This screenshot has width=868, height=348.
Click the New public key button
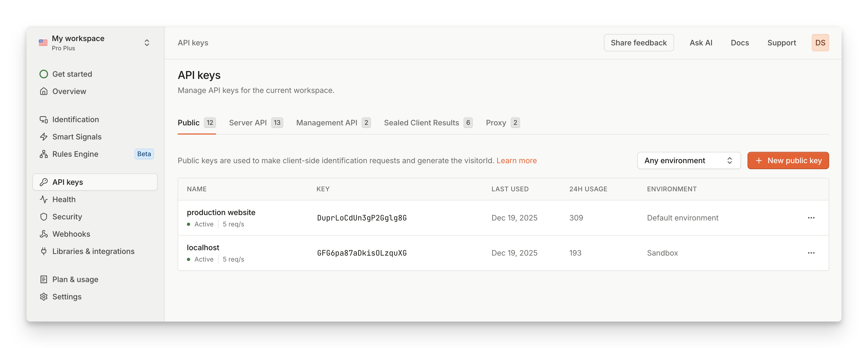[788, 160]
